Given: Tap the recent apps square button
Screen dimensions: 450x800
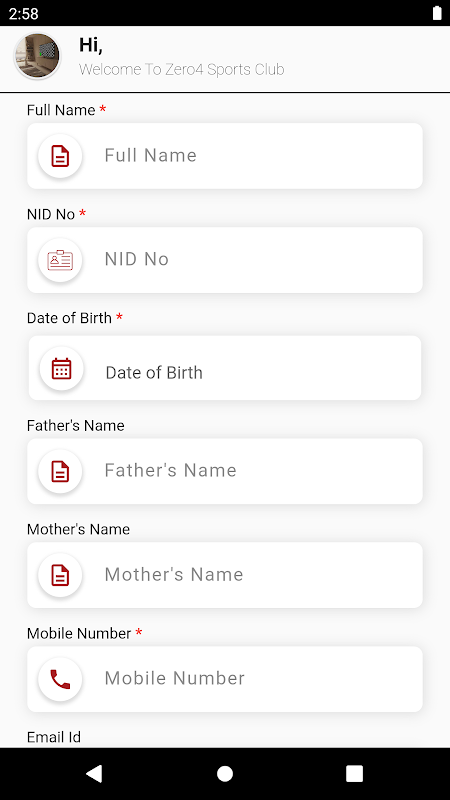Looking at the screenshot, I should pos(355,773).
